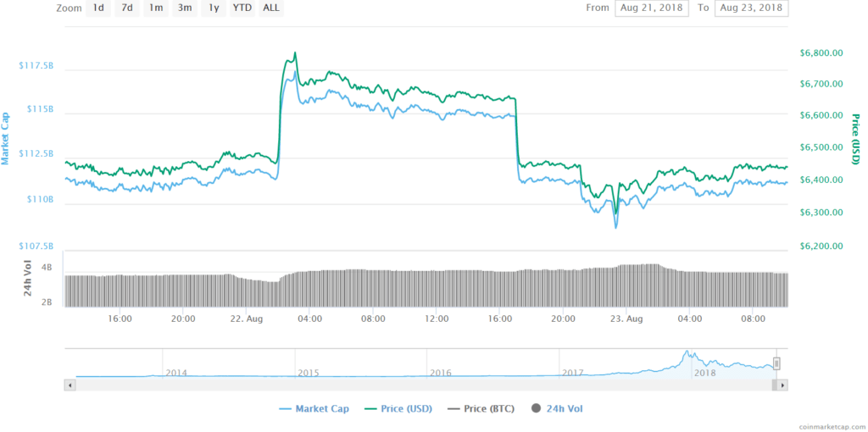The image size is (868, 432).
Task: Click the first 16:00 time label
Action: pos(120,319)
